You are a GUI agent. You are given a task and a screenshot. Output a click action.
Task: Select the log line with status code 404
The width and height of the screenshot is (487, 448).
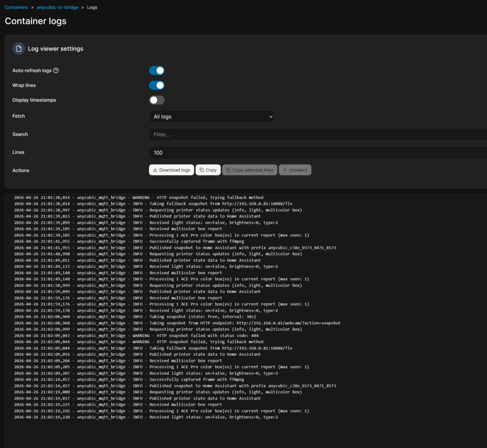(x=143, y=335)
